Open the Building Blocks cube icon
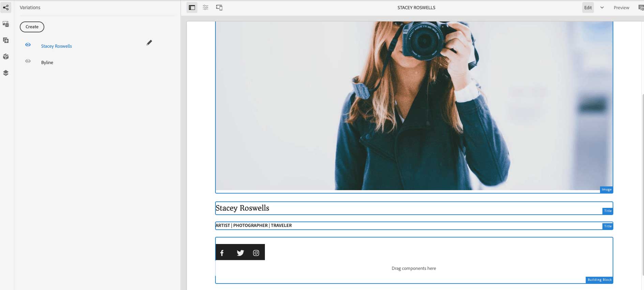The image size is (644, 290). click(x=6, y=57)
